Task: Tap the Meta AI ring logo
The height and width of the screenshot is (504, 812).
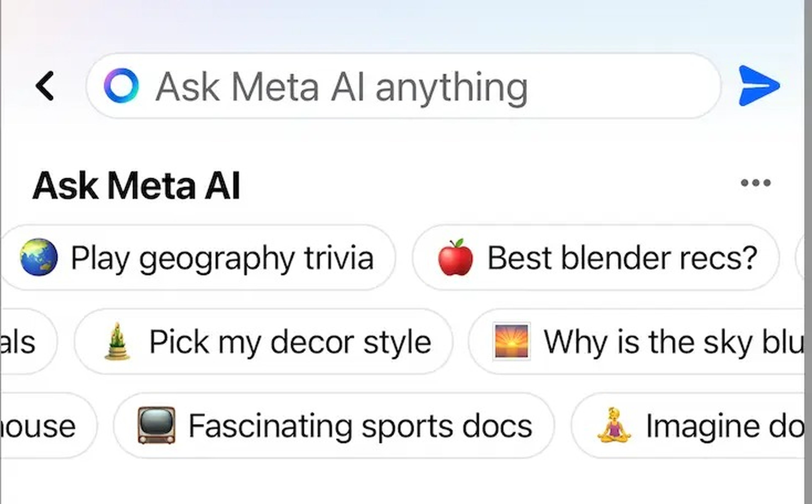Action: (121, 86)
